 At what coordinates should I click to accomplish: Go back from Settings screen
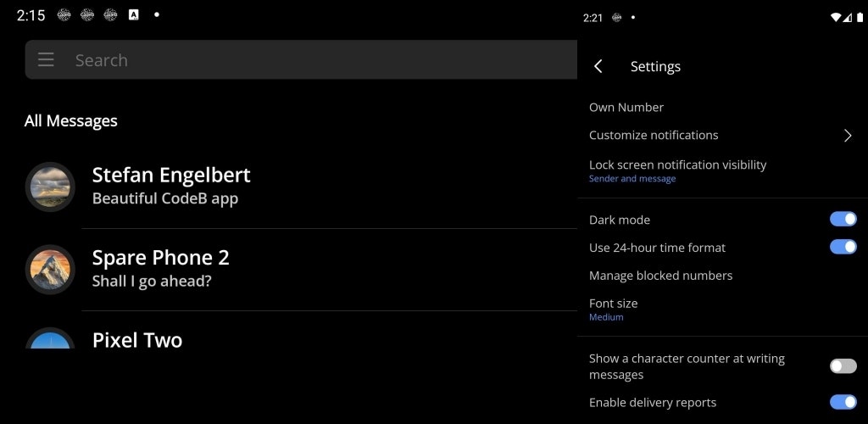tap(598, 66)
